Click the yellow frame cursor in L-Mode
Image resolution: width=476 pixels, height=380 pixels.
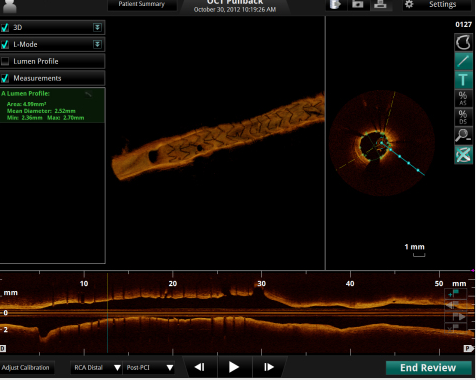pos(107,313)
